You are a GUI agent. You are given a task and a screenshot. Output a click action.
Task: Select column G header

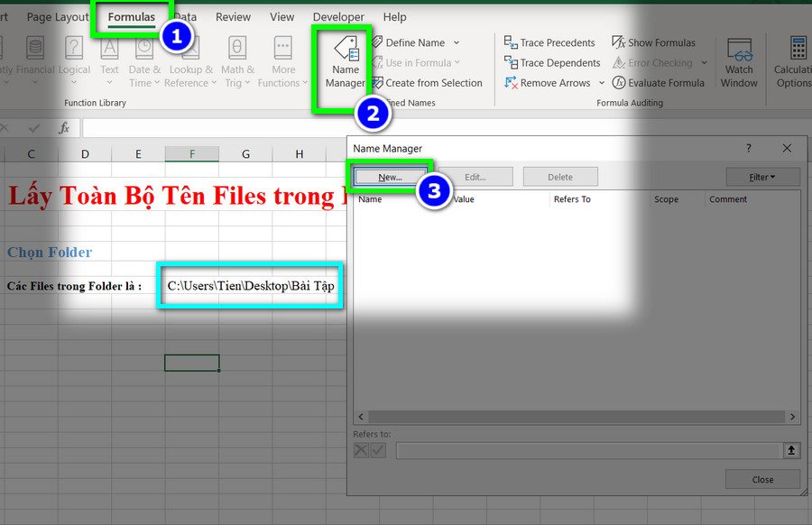[245, 153]
